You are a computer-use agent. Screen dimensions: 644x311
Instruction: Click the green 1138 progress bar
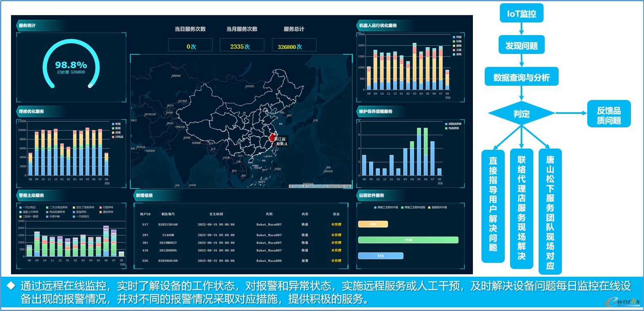408,240
